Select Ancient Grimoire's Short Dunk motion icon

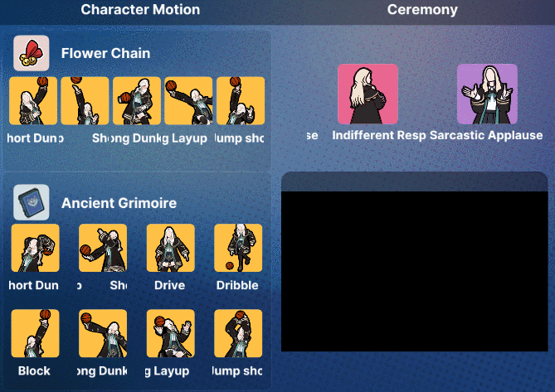35,248
